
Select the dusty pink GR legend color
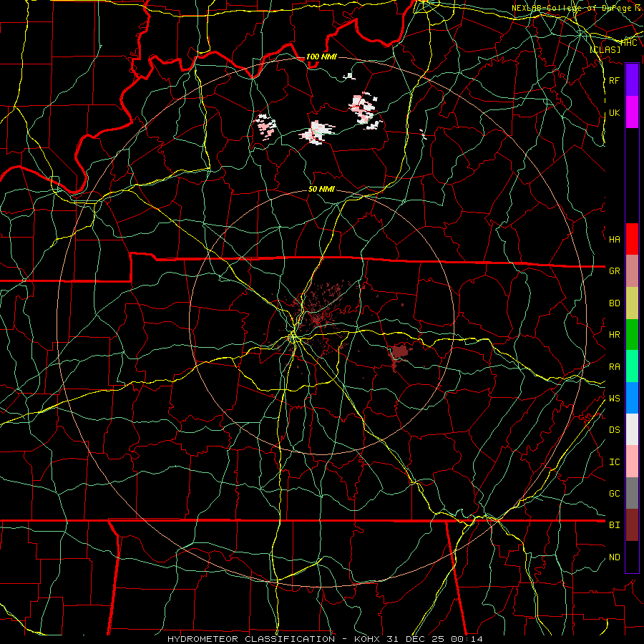click(x=632, y=271)
